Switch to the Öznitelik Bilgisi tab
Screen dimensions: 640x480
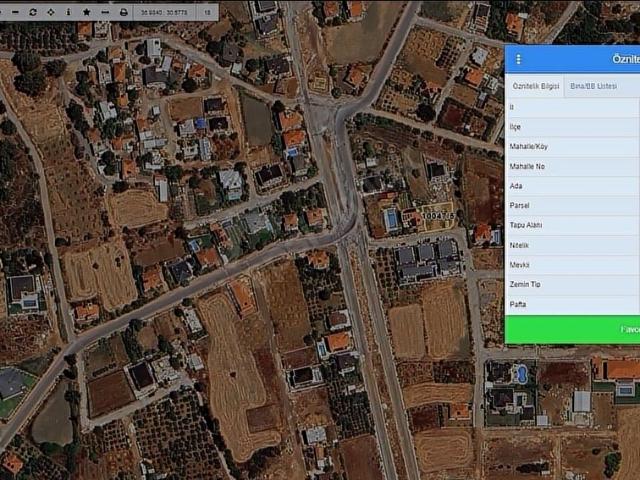pos(534,86)
